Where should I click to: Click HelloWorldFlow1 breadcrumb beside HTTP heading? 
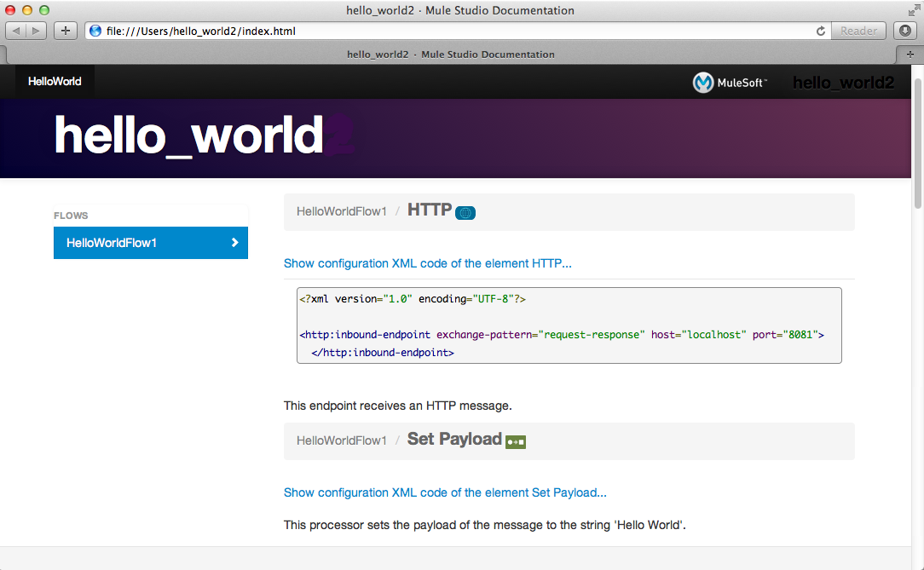click(341, 211)
